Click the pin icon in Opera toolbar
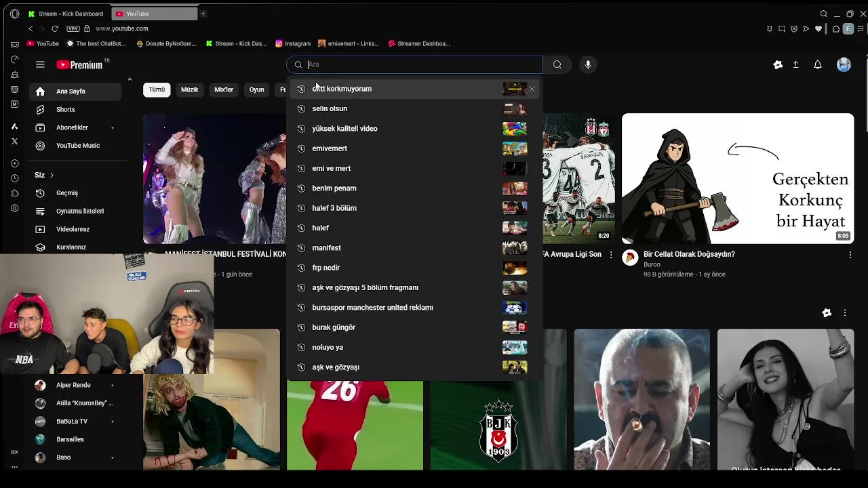The width and height of the screenshot is (868, 488). click(x=770, y=28)
